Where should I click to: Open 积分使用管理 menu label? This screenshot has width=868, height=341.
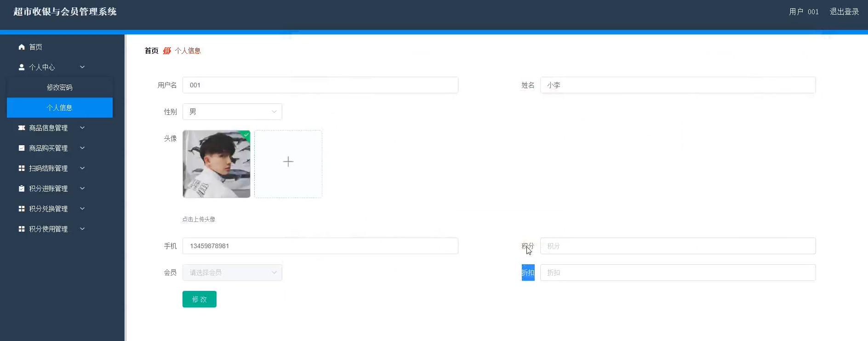[48, 229]
